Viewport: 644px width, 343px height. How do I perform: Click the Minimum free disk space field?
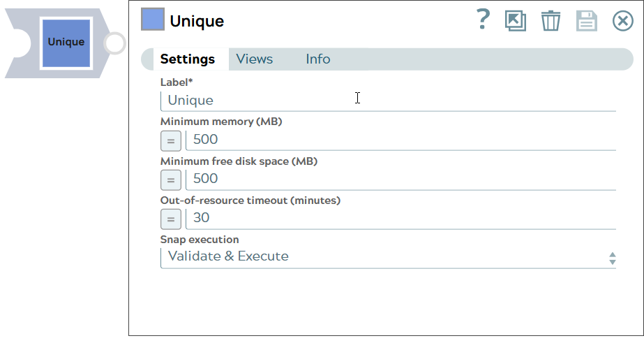tap(400, 179)
